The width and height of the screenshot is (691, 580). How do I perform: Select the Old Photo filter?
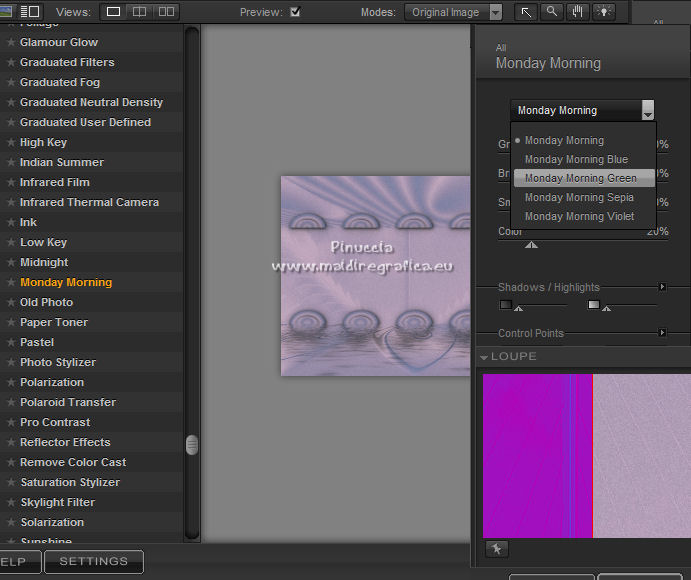point(46,302)
